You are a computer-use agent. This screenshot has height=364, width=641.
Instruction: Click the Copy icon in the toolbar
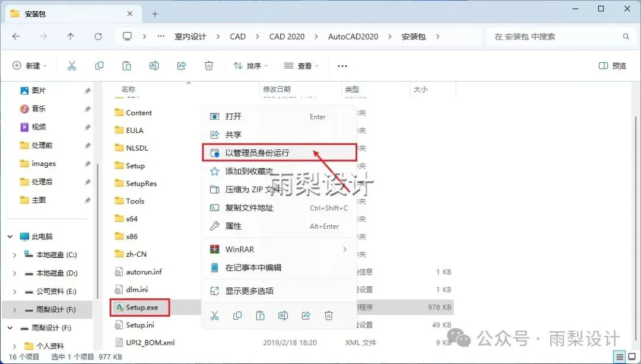pyautogui.click(x=99, y=66)
